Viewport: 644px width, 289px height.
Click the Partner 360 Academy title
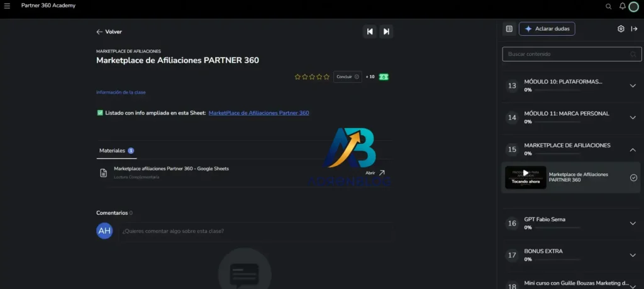[x=48, y=6]
